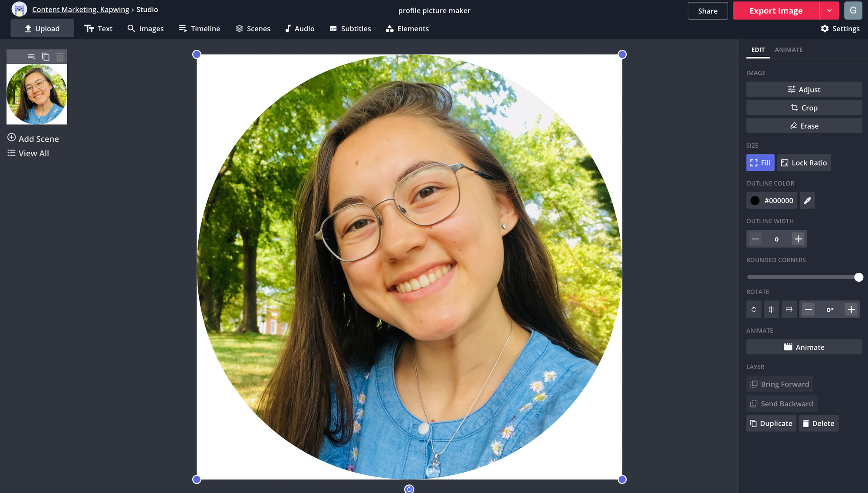The height and width of the screenshot is (493, 868).
Task: Open the image Adjust settings
Action: tap(804, 89)
